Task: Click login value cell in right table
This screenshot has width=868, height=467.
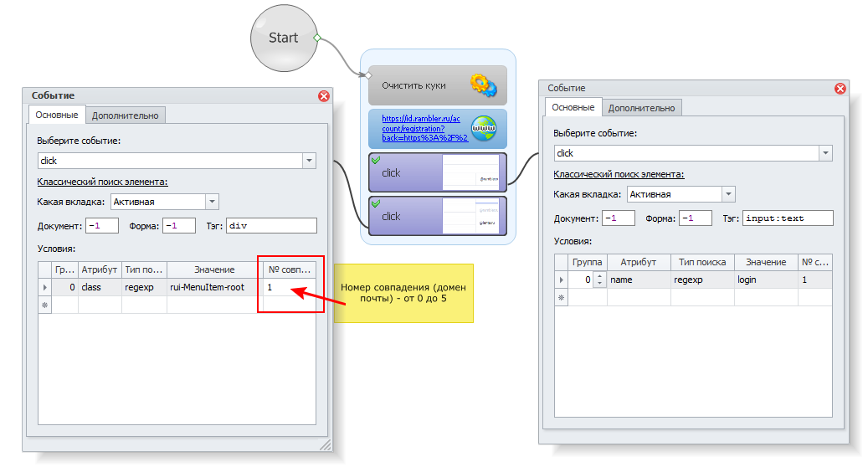Action: click(766, 280)
